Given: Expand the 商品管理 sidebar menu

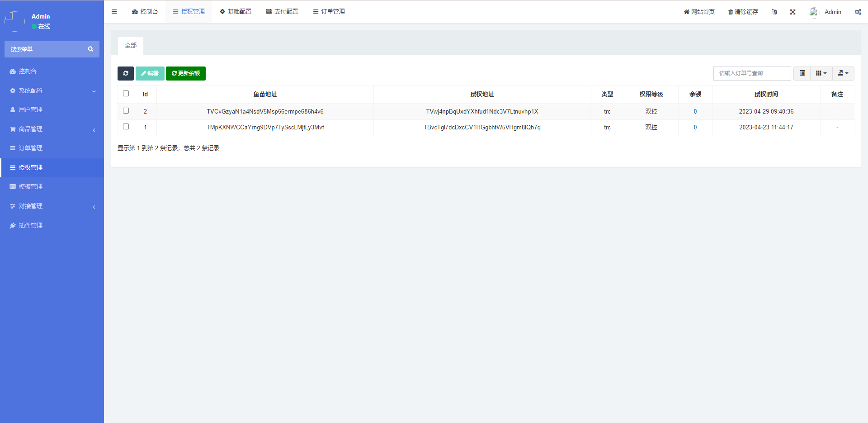Looking at the screenshot, I should pos(30,128).
